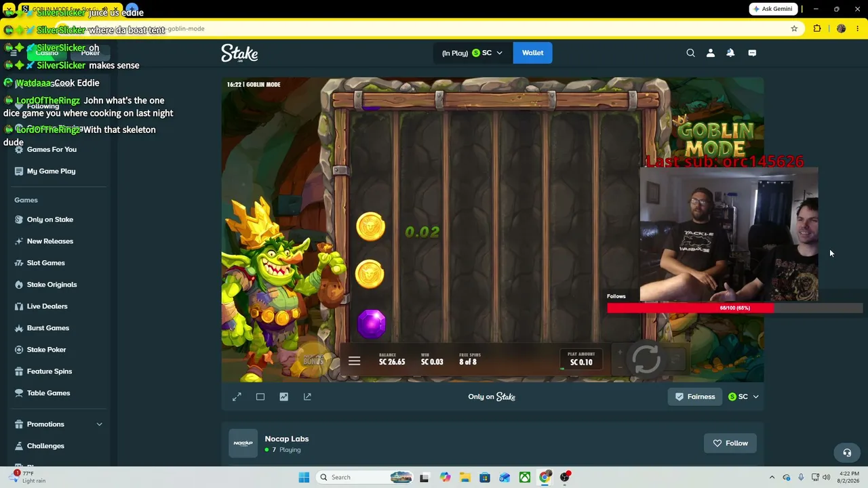Enter fullscreen mode with the expand arrows icon
The height and width of the screenshot is (488, 868).
pos(237,396)
